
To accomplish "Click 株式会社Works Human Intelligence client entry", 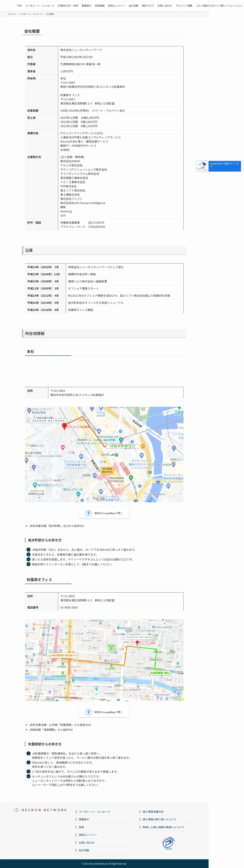I will 83,203.
